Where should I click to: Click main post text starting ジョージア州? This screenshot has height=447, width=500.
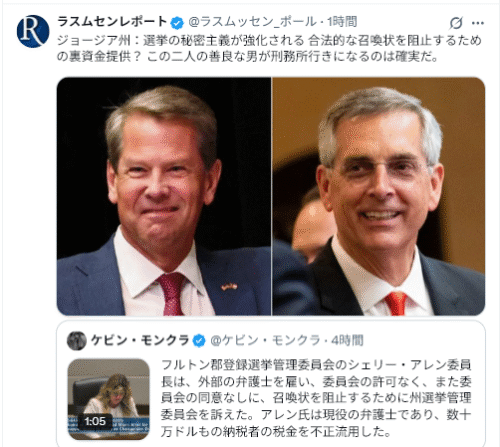pyautogui.click(x=269, y=49)
